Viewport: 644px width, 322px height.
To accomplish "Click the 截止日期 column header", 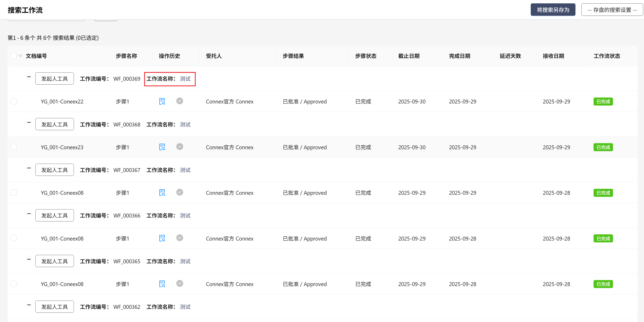I will (x=409, y=56).
